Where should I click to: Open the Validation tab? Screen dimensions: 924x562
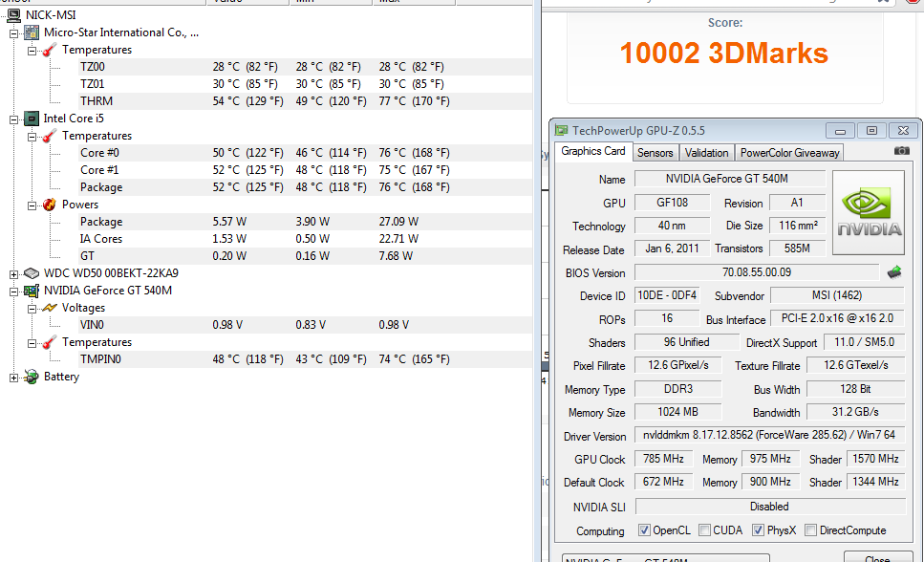tap(706, 153)
